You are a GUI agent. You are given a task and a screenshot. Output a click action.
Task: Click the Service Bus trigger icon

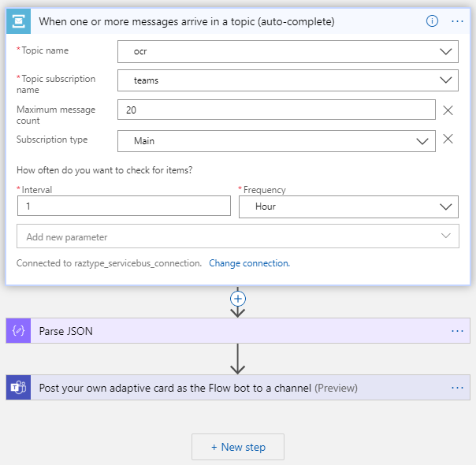18,21
